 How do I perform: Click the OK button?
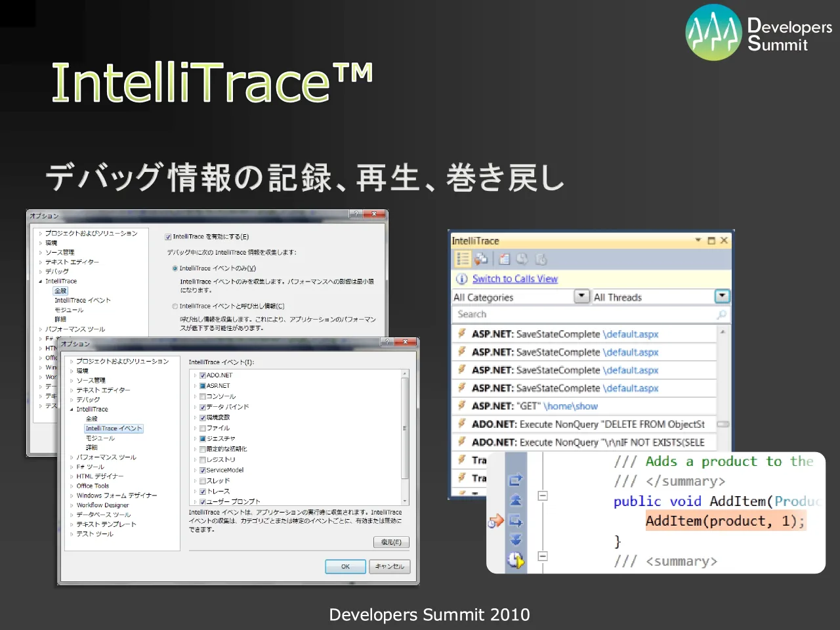(345, 566)
